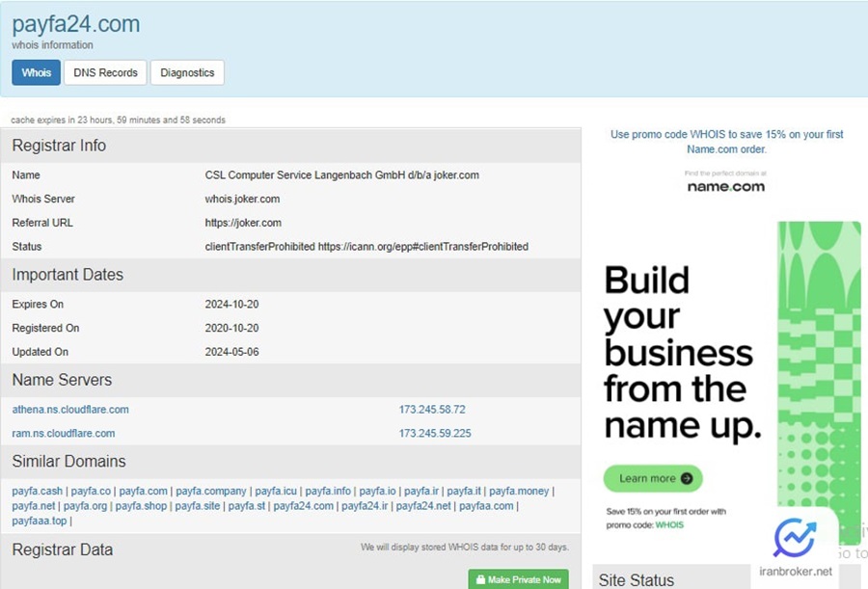Click the name.com logo
Screen dimensions: 868x589
point(725,187)
